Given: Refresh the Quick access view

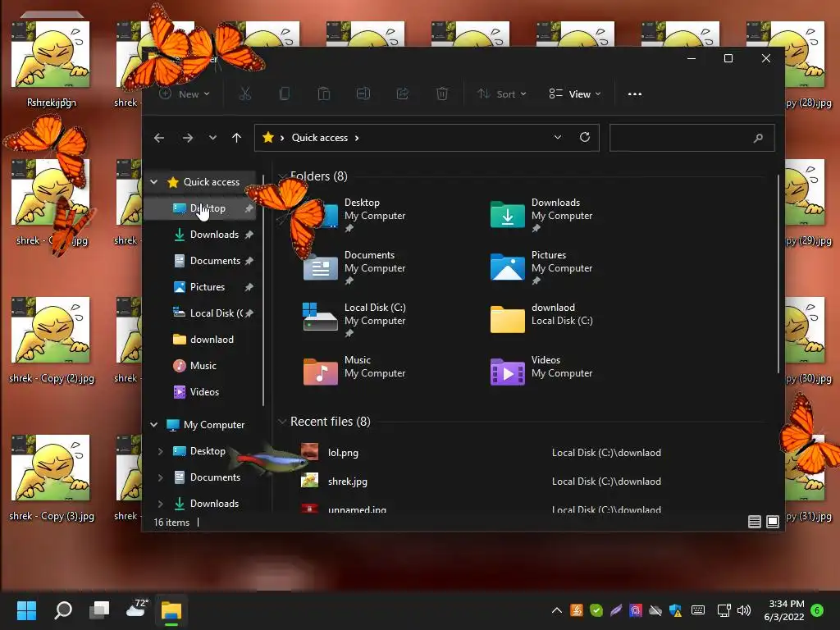Looking at the screenshot, I should pos(585,137).
